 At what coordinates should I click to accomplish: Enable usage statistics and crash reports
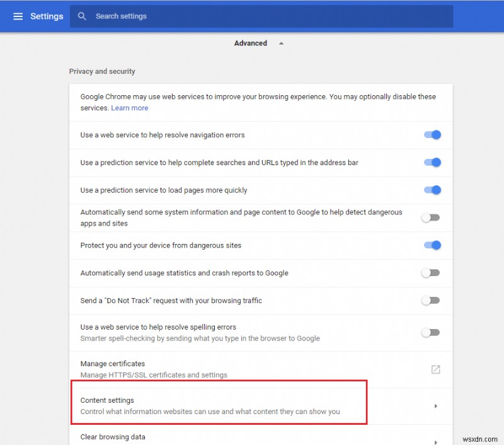pos(431,273)
